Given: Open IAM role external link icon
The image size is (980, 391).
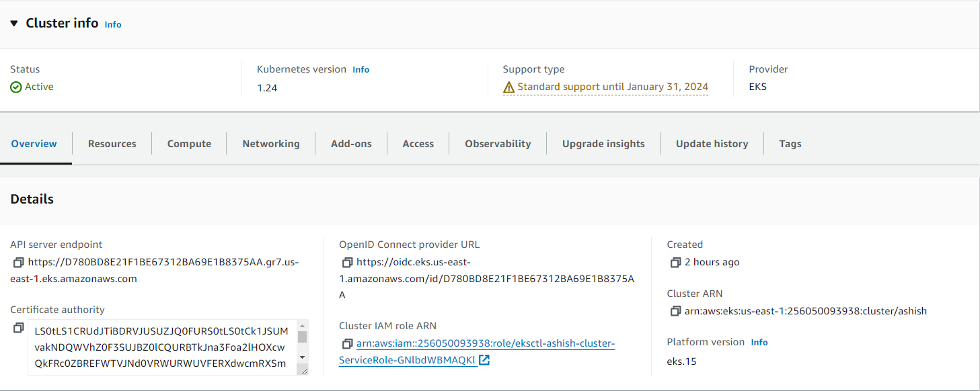Looking at the screenshot, I should (484, 360).
